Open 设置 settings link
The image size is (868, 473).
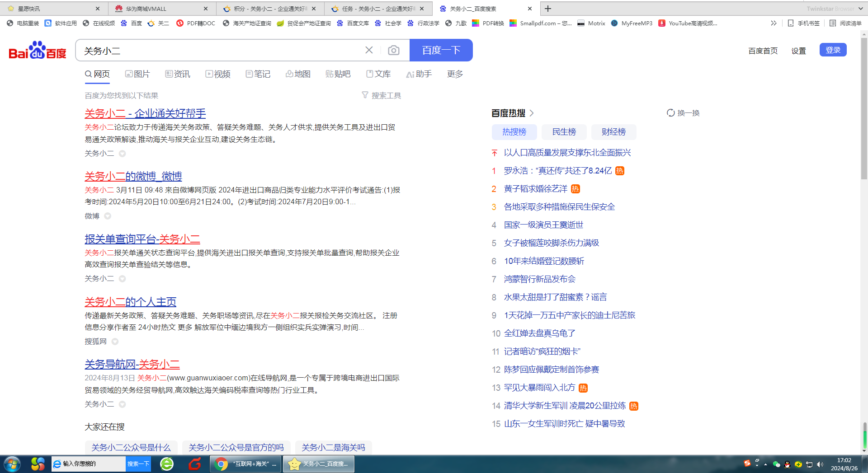point(798,51)
